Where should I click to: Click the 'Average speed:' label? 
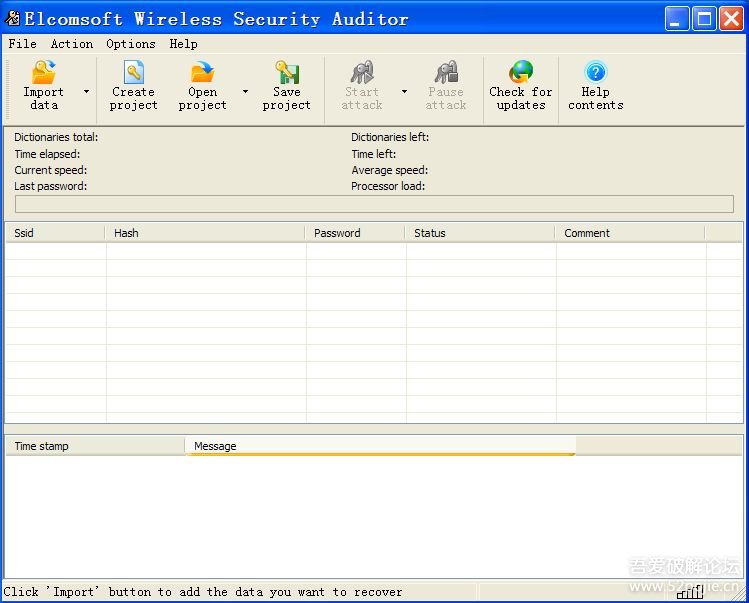389,170
